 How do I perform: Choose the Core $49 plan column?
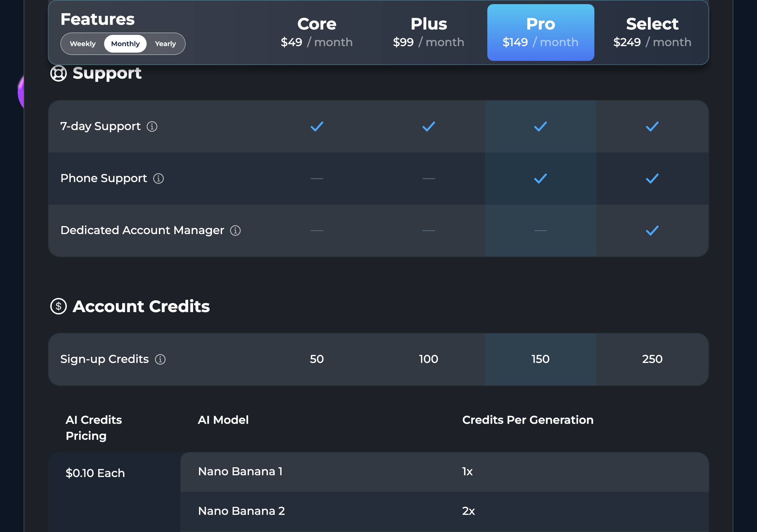tap(317, 33)
